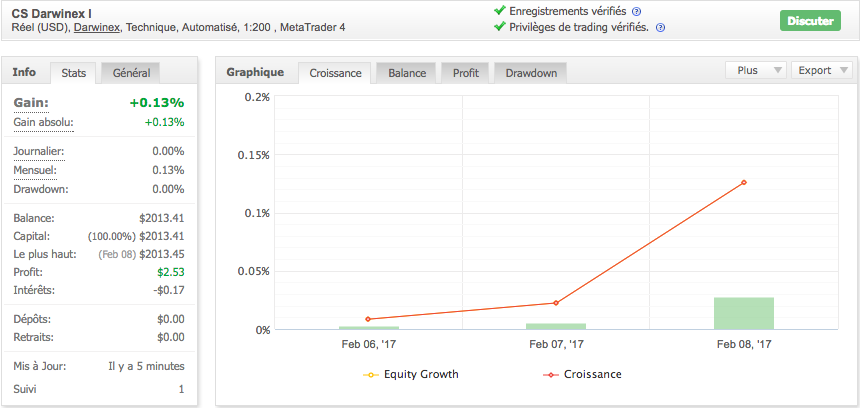Expand the Export dropdown
Image resolution: width=860 pixels, height=408 pixels.
point(822,71)
